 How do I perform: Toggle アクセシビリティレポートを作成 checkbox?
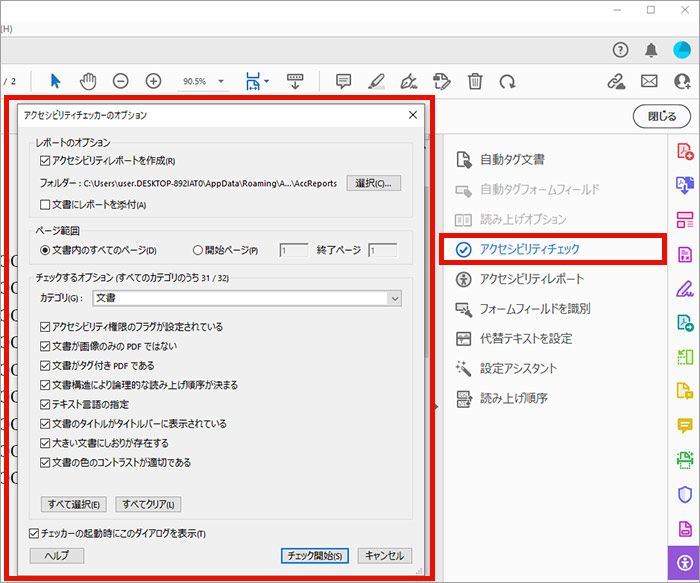coord(45,160)
